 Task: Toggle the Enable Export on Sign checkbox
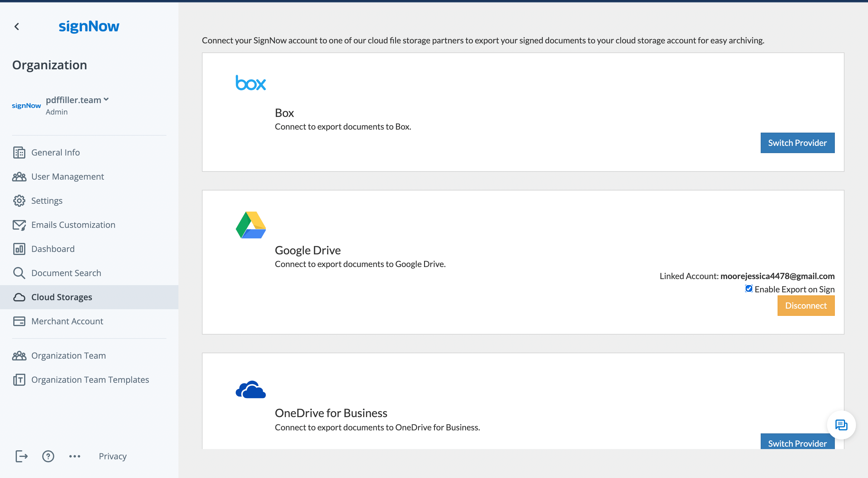(749, 289)
